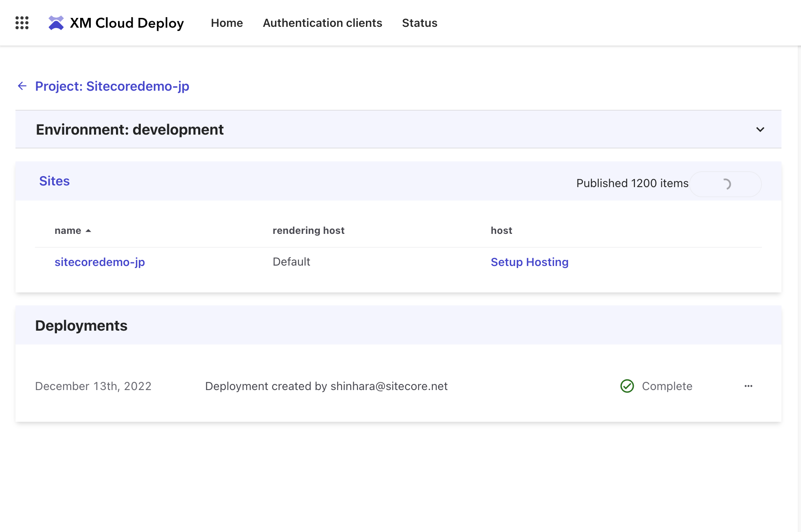
Task: Open the Project: Sitecoredemo-jp link
Action: (x=112, y=86)
